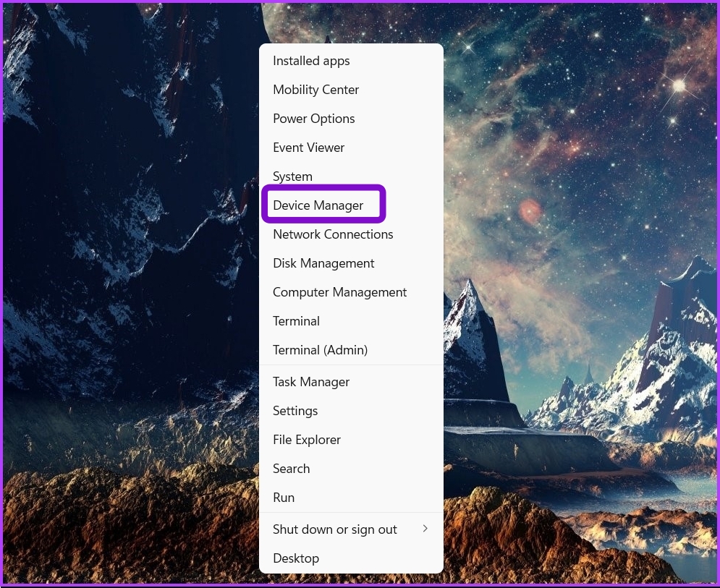The width and height of the screenshot is (720, 588).
Task: Launch Disk Management
Action: coord(323,263)
